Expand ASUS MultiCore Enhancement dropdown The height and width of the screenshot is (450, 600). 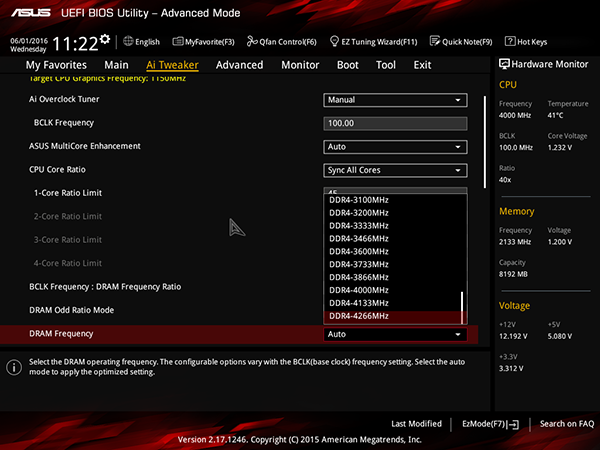tap(395, 147)
